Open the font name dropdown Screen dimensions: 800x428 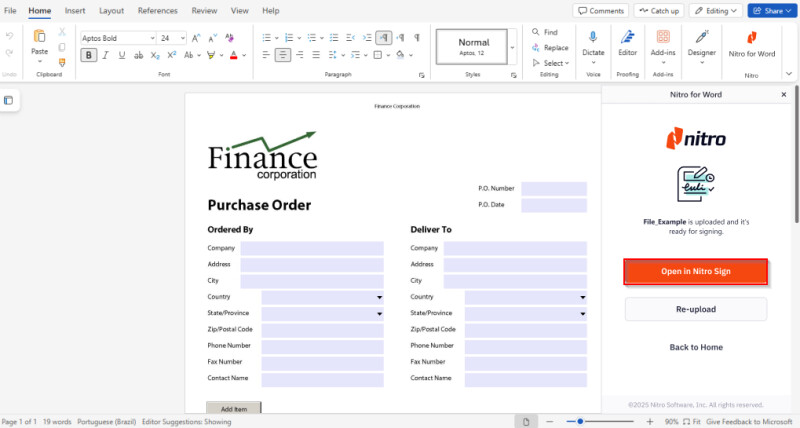coord(151,38)
